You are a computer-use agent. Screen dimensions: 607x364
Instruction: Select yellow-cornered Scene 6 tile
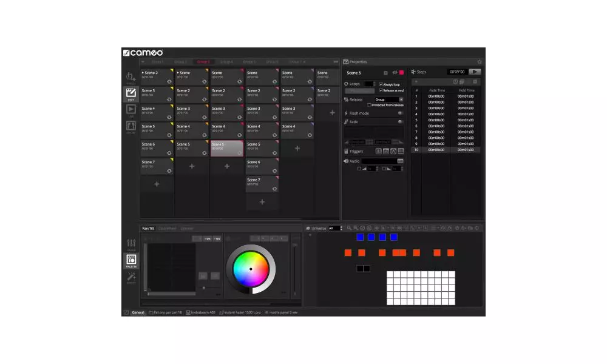pyautogui.click(x=157, y=148)
